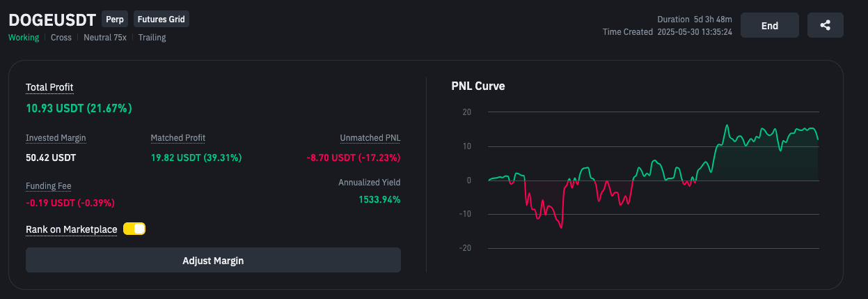Click the underlined Total Profit label
The image size is (868, 299).
pyautogui.click(x=49, y=87)
